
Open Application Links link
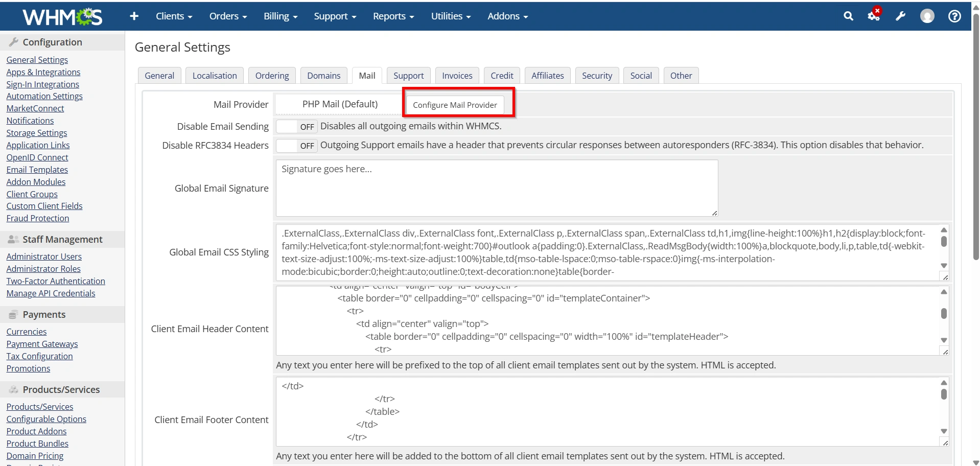point(38,145)
